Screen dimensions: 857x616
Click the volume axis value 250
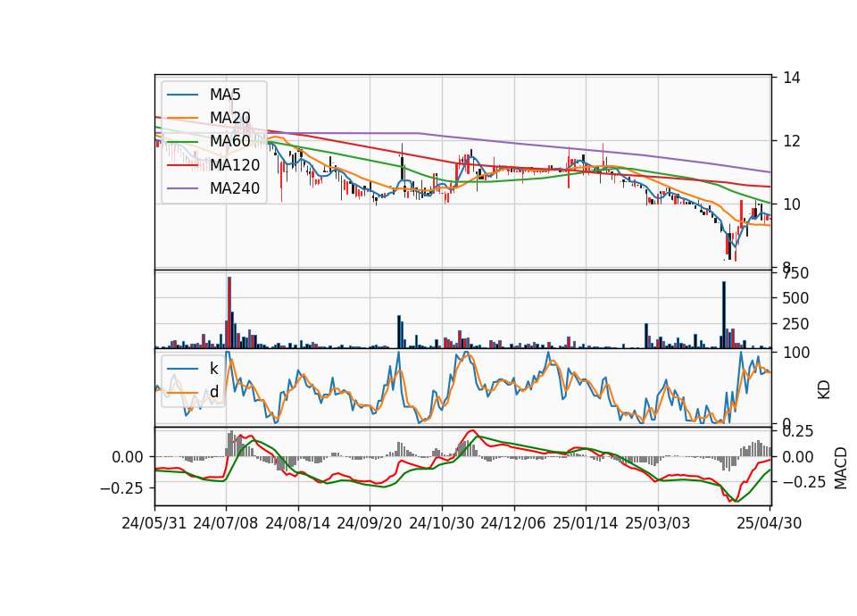pyautogui.click(x=795, y=324)
